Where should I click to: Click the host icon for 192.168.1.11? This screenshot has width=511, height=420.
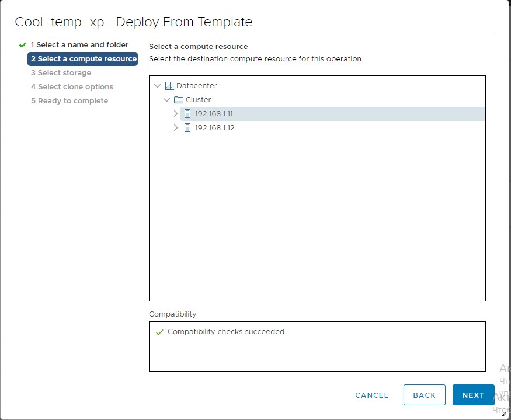click(x=187, y=114)
